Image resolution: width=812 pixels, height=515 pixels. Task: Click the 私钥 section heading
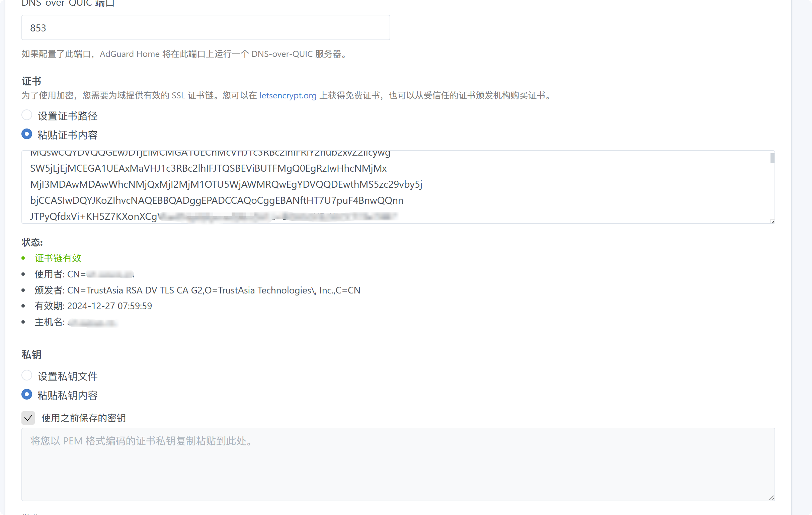tap(31, 355)
